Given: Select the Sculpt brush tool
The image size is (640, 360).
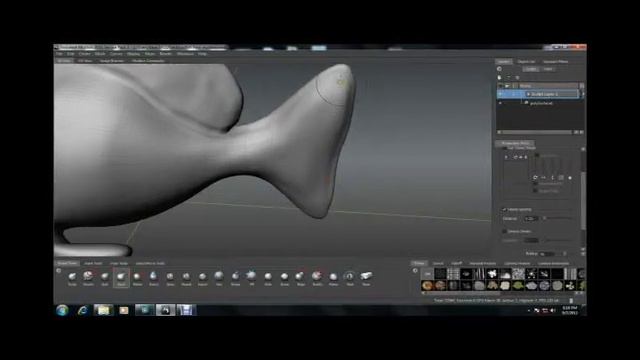Looking at the screenshot, I should click(x=72, y=278).
